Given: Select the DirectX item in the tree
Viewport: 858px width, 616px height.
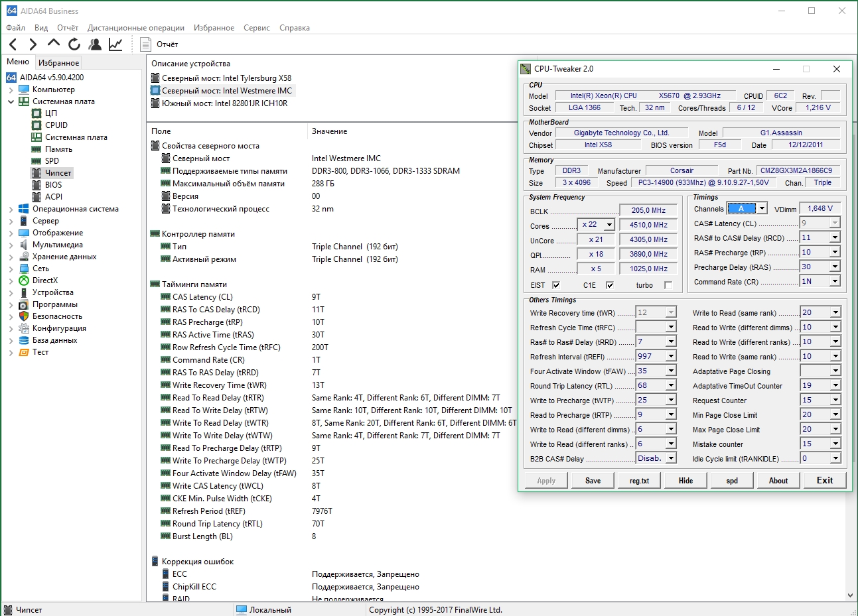Looking at the screenshot, I should [45, 280].
